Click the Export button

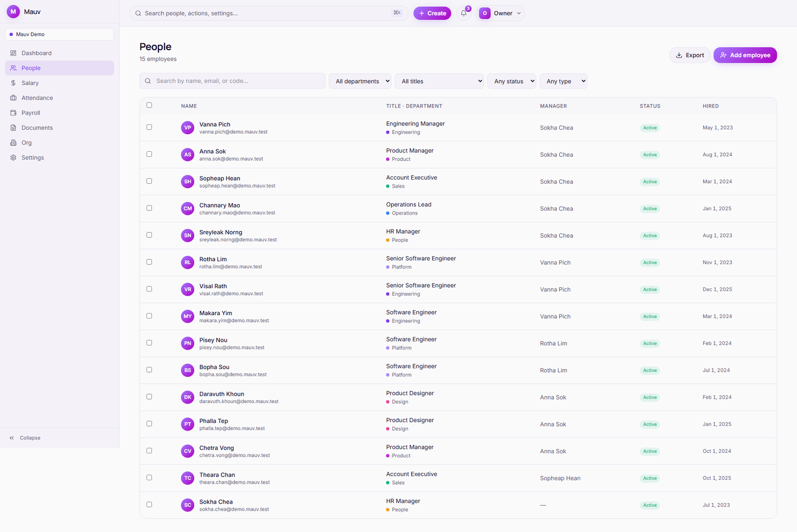(x=690, y=55)
